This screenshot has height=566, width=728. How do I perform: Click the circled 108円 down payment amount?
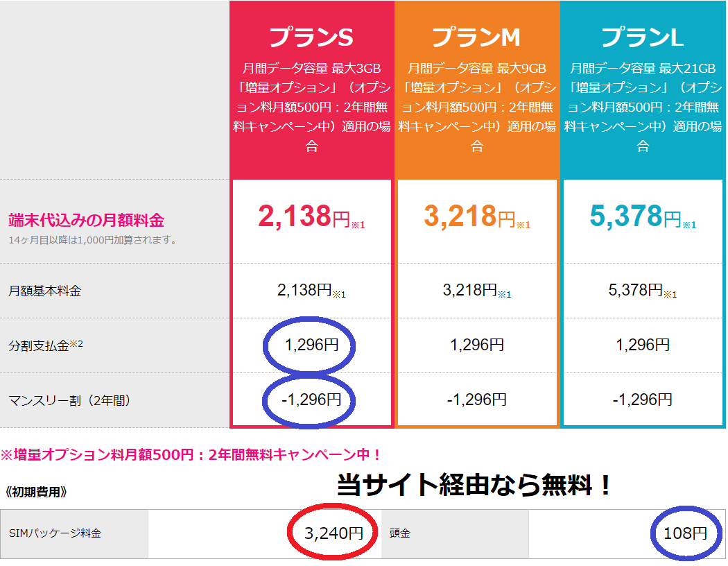coord(685,533)
